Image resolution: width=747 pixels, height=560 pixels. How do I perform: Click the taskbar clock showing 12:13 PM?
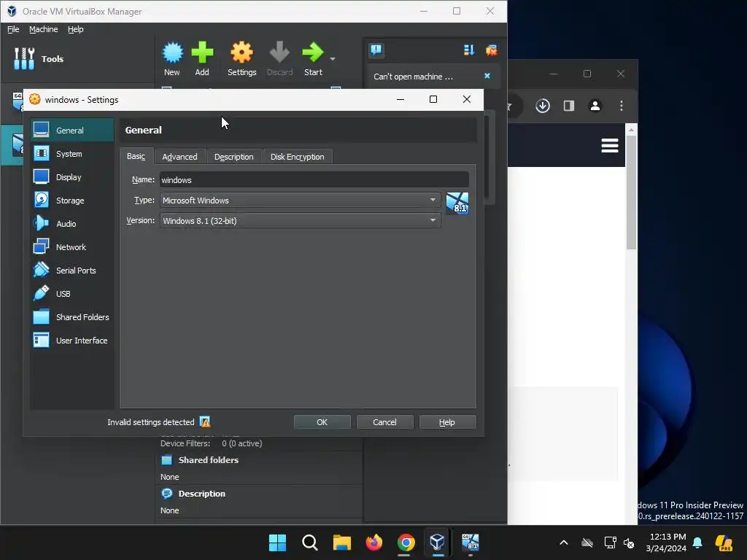[666, 542]
